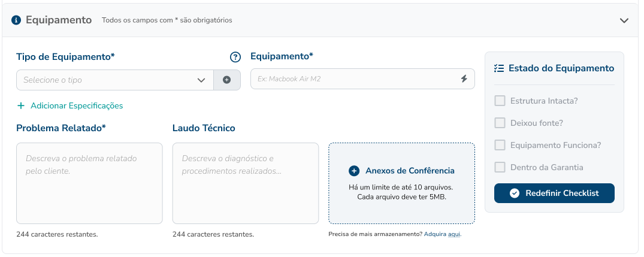
Task: Enable the Equipamento Funciona? checkbox
Action: click(x=500, y=145)
